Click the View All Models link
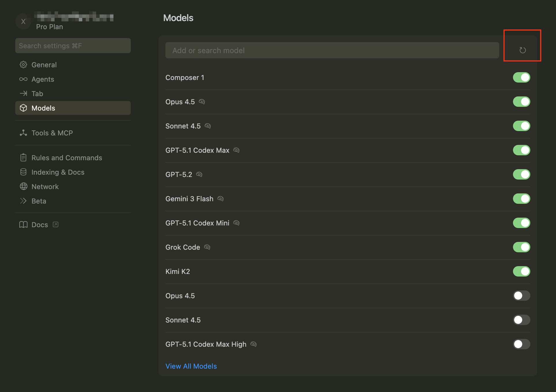Screen dimensions: 556x392 coord(191,366)
